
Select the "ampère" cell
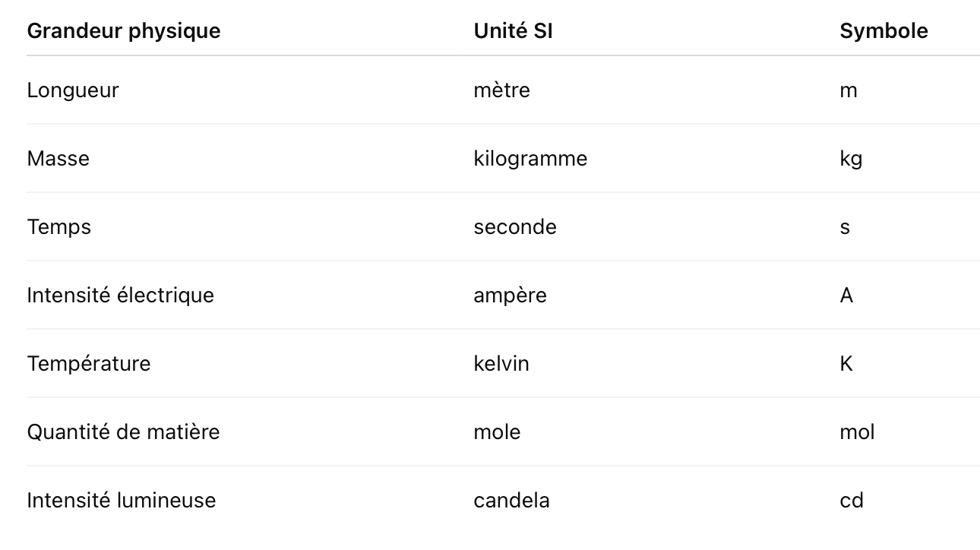510,296
